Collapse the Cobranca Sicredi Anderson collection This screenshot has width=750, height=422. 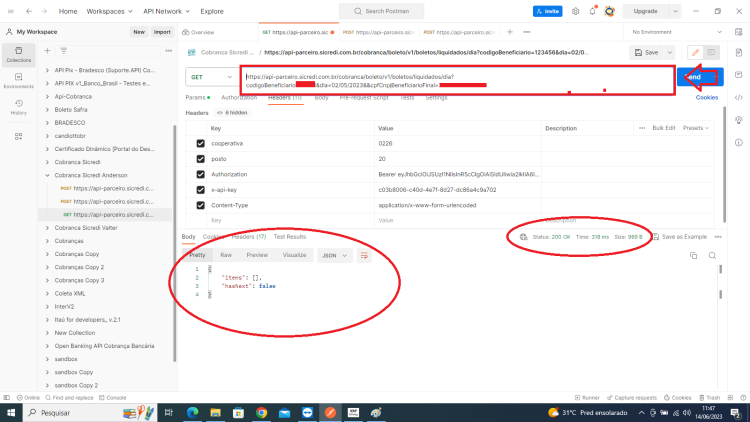point(47,176)
